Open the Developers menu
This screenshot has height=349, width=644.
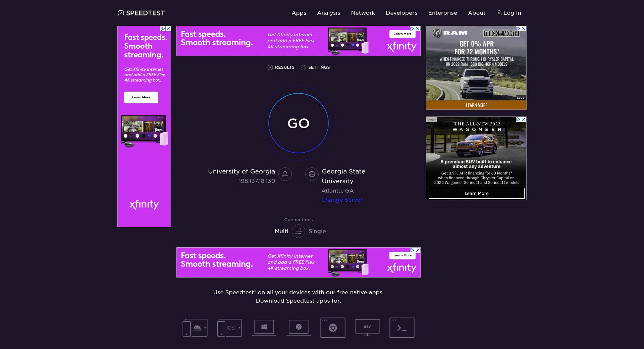coord(401,13)
